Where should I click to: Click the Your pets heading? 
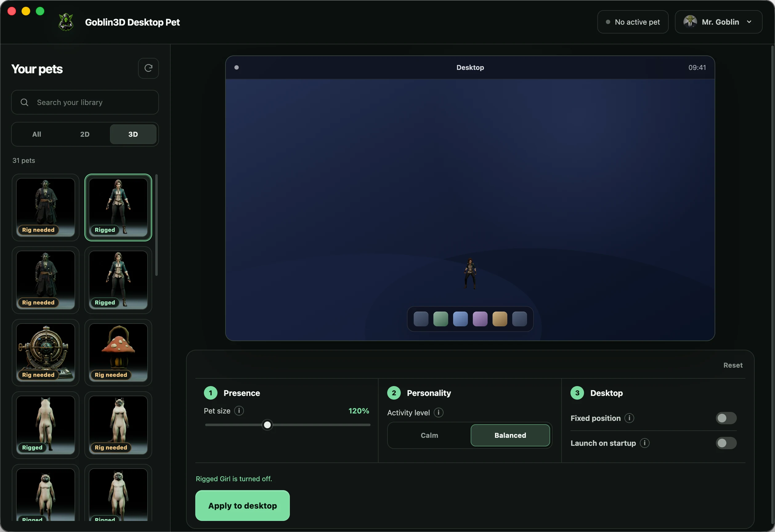(37, 69)
